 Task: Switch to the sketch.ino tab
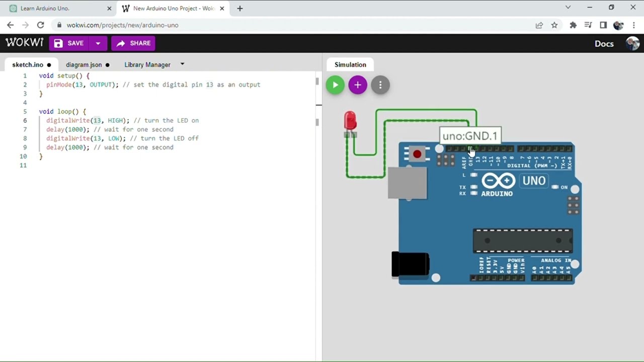[31, 64]
